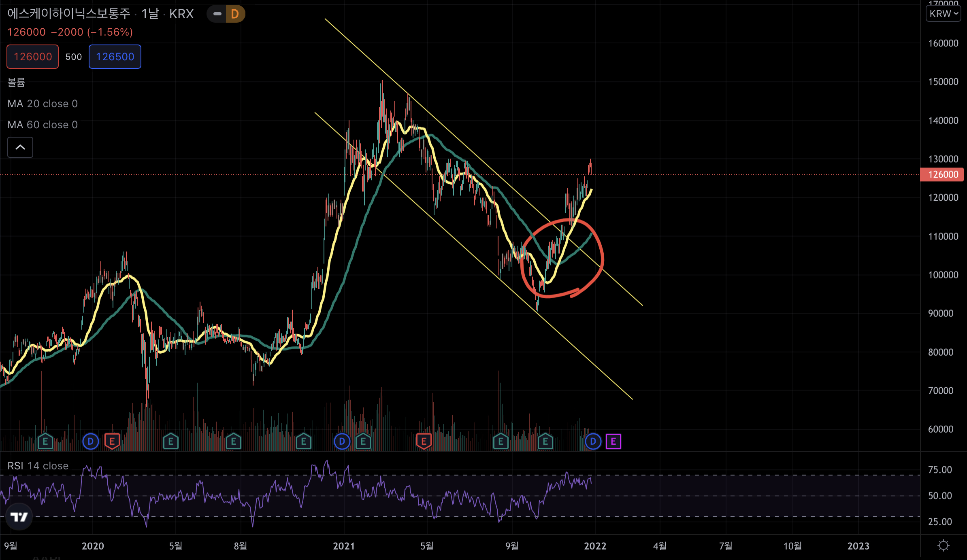967x560 pixels.
Task: Click the purple E earnings marker after 2022
Action: point(613,441)
